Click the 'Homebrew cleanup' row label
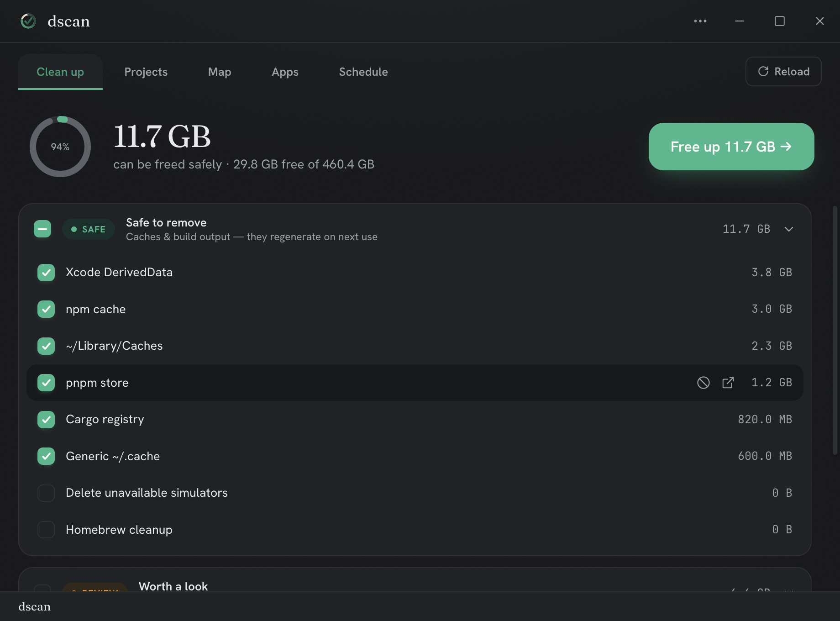This screenshot has height=621, width=840. pos(119,530)
